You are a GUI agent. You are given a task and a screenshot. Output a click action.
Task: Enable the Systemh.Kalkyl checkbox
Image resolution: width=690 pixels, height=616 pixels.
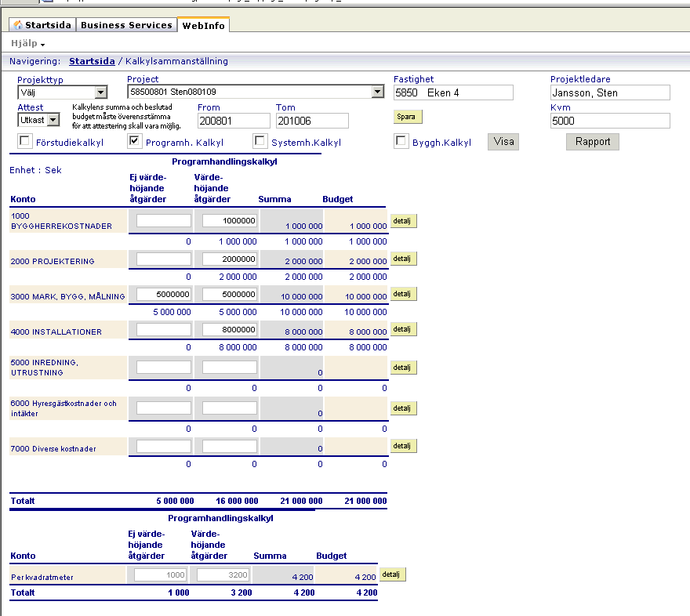point(260,141)
